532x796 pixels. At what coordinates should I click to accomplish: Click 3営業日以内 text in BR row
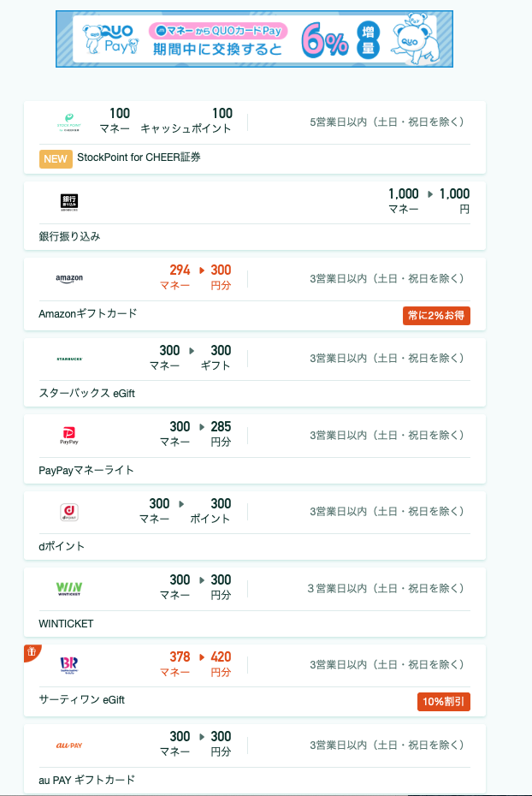tap(387, 665)
